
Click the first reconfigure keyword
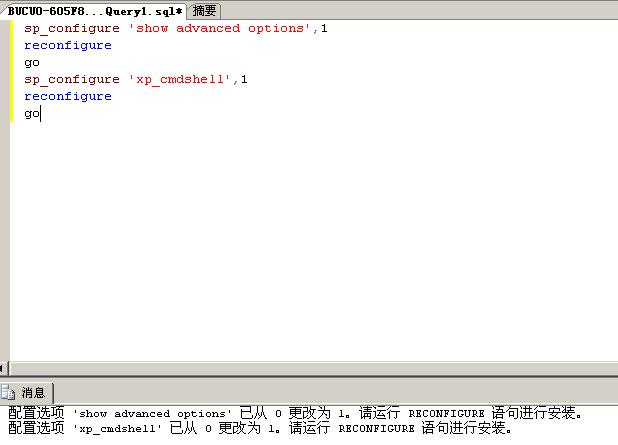click(x=68, y=45)
